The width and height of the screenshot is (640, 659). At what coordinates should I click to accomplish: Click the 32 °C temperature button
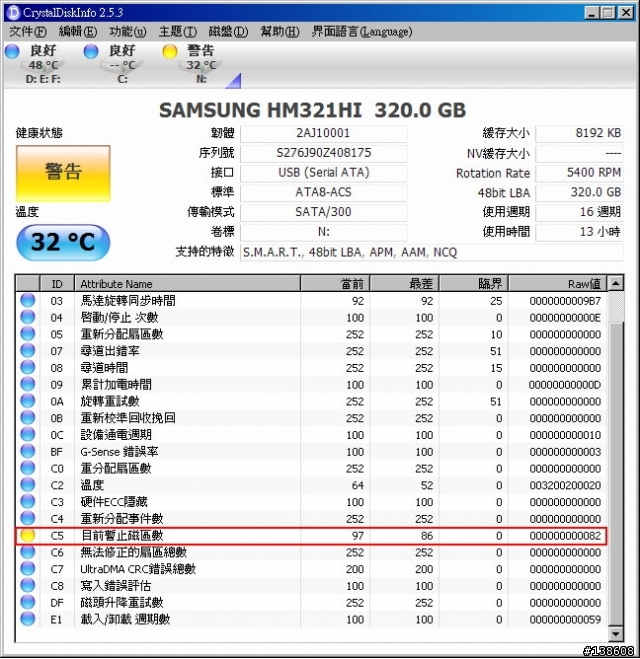tap(63, 242)
